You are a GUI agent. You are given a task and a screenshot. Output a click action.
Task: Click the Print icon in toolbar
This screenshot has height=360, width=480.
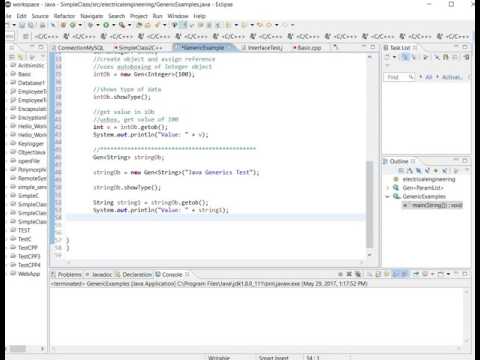(42, 25)
